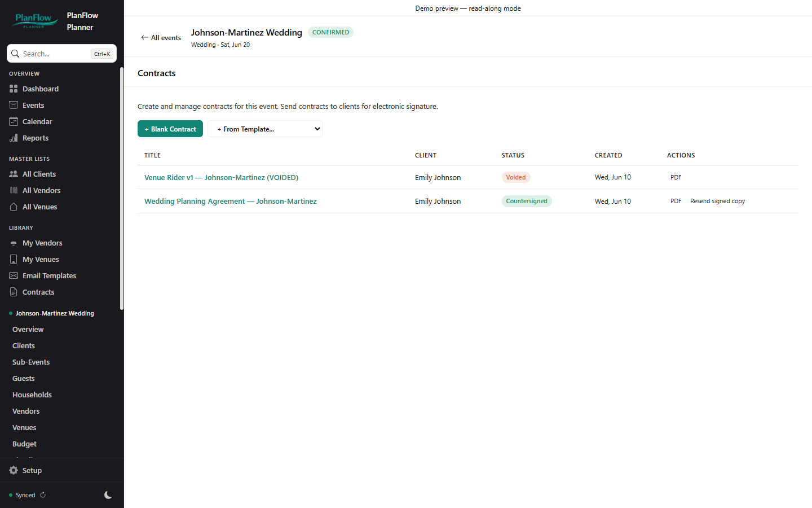This screenshot has height=508, width=812.
Task: Click Emily Johnson in Venue Rider row
Action: point(438,177)
